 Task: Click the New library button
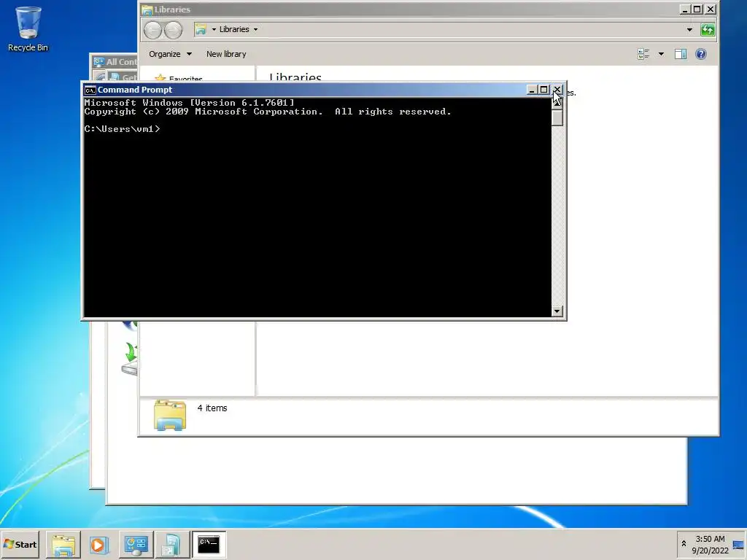coord(226,54)
